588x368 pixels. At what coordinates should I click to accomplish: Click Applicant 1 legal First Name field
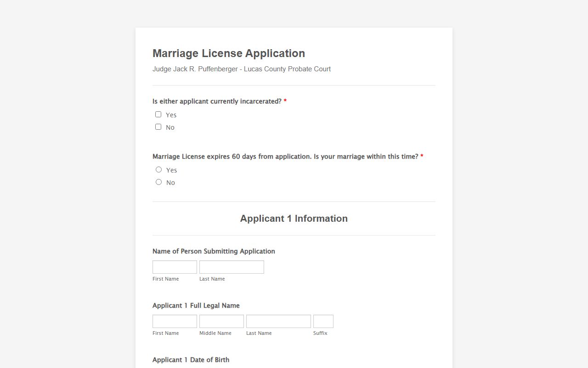click(x=175, y=321)
